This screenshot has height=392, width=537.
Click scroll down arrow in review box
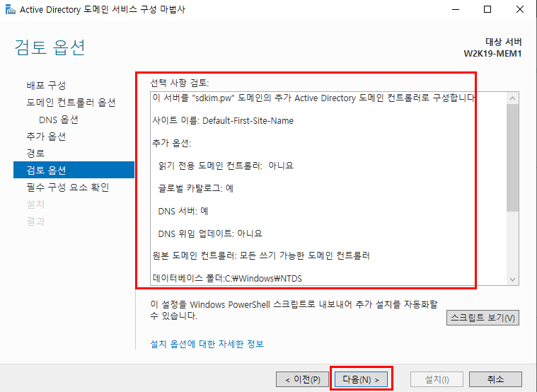[512, 279]
